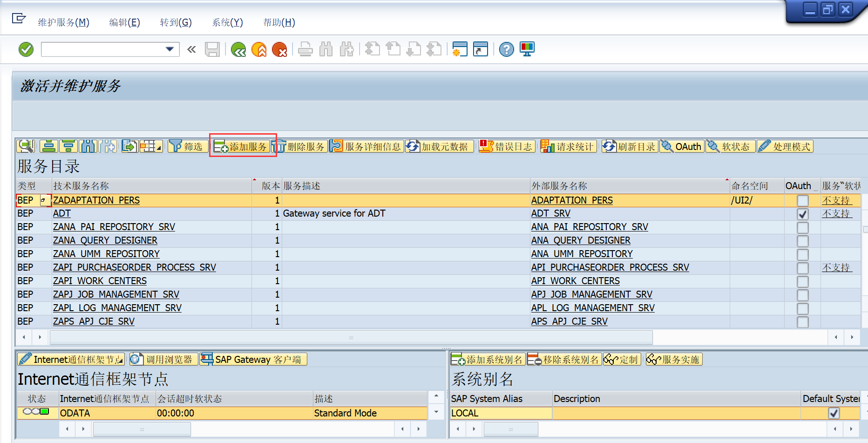Click the SAP Gateway 客户端 button
The image size is (868, 443).
click(253, 359)
